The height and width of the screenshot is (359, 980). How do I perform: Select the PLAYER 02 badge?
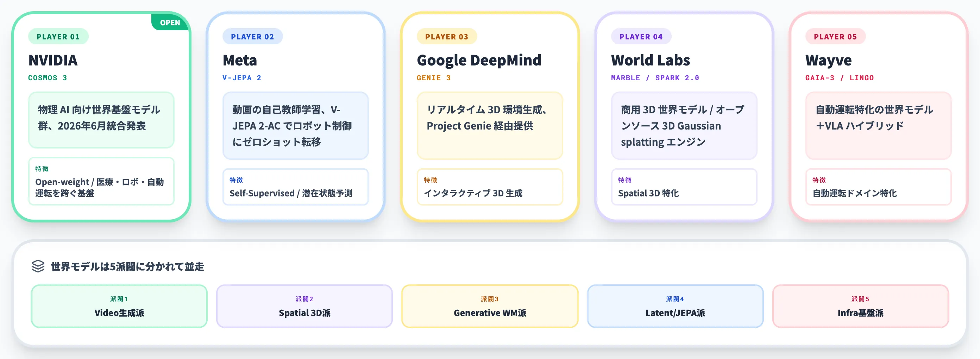[x=253, y=37]
